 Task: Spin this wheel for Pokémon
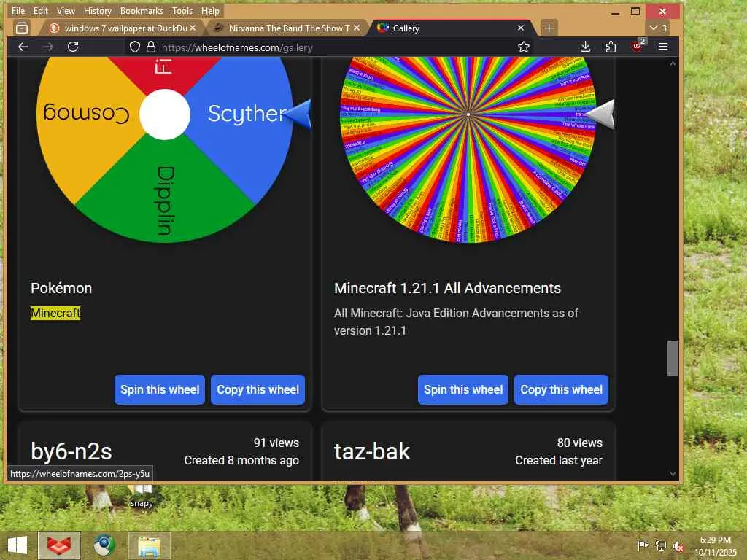(x=160, y=389)
